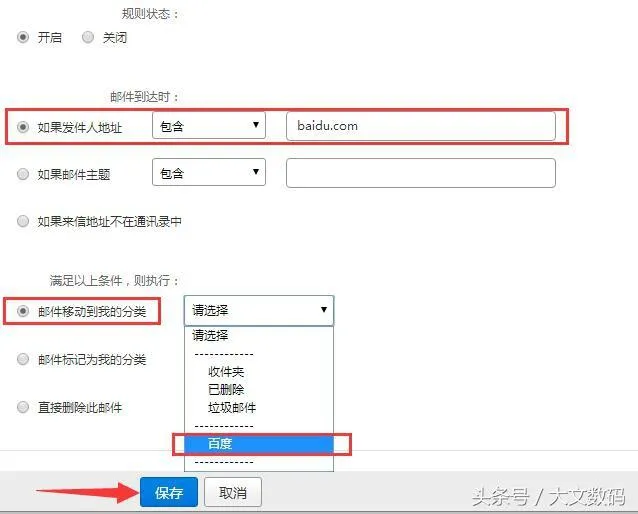Select 如果来信地址不在通讯录中 radio option
The height and width of the screenshot is (514, 638).
click(23, 221)
